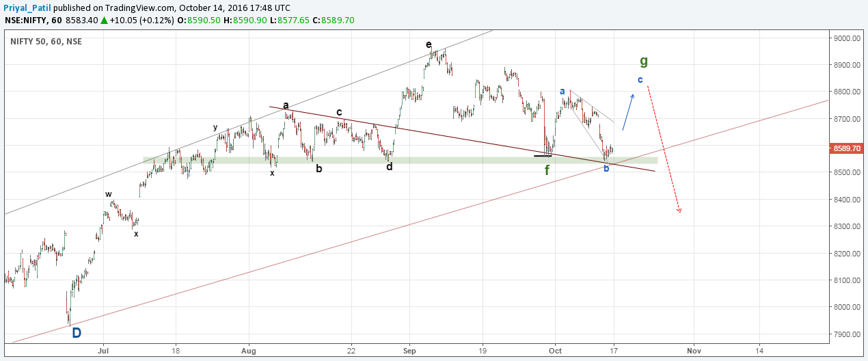Viewport: 868px width, 361px height.
Task: Click the 8200.00 price axis label
Action: (x=847, y=254)
